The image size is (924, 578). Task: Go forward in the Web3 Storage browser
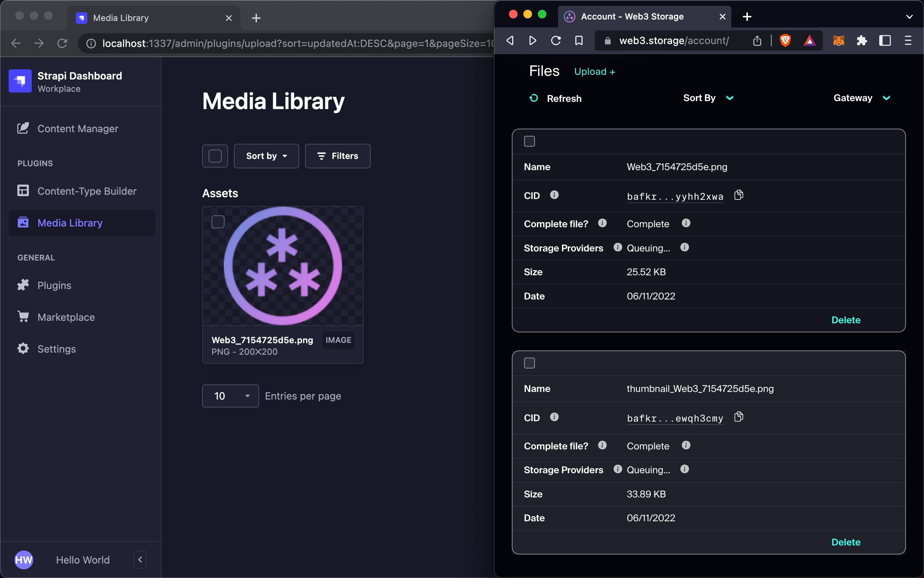click(533, 40)
